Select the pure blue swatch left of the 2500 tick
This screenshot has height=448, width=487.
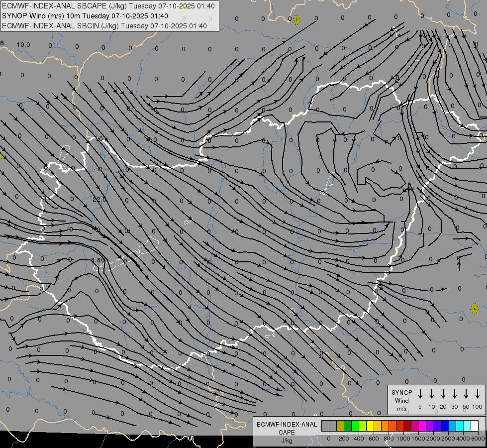tap(445, 426)
